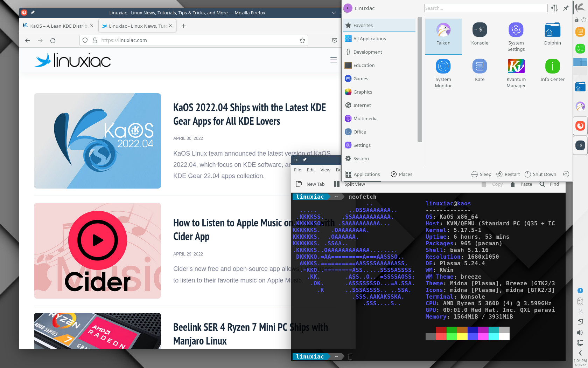Open launcher configure sliders button
Viewport: 588px width, 368px height.
coord(554,8)
